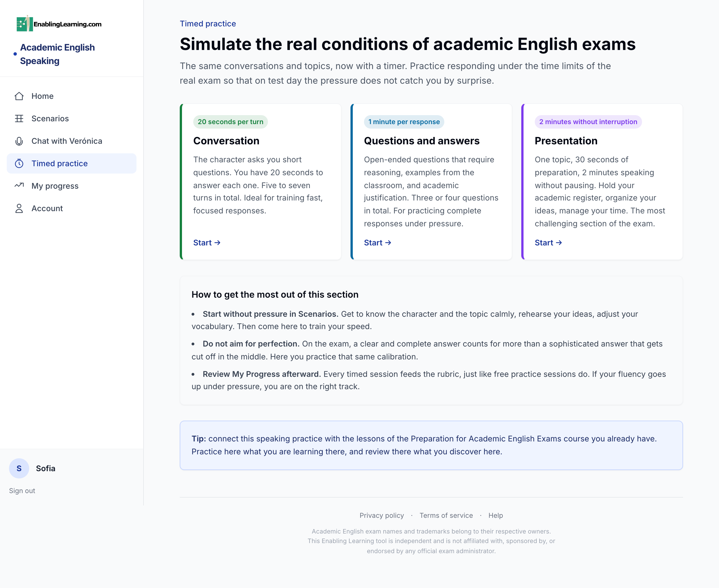
Task: Click Sofia's avatar circle
Action: (x=19, y=468)
